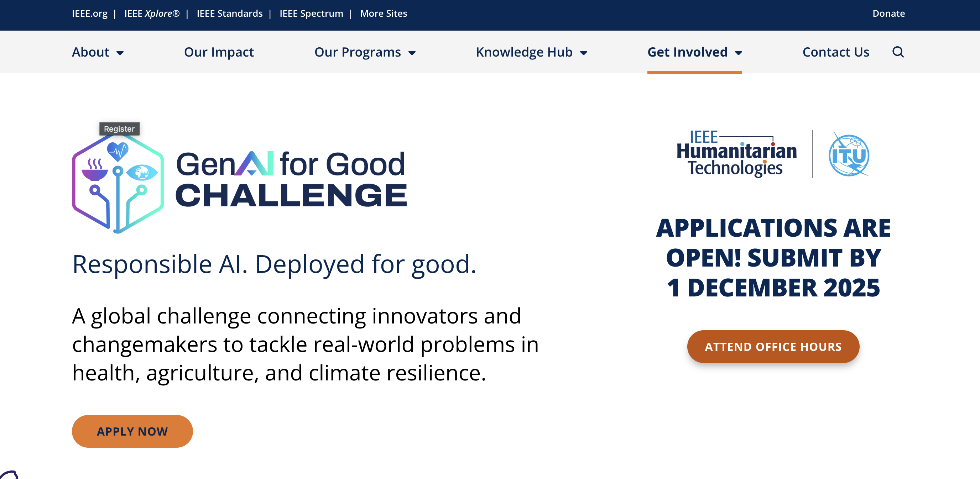Expand the Our Programs dropdown arrow

point(412,53)
